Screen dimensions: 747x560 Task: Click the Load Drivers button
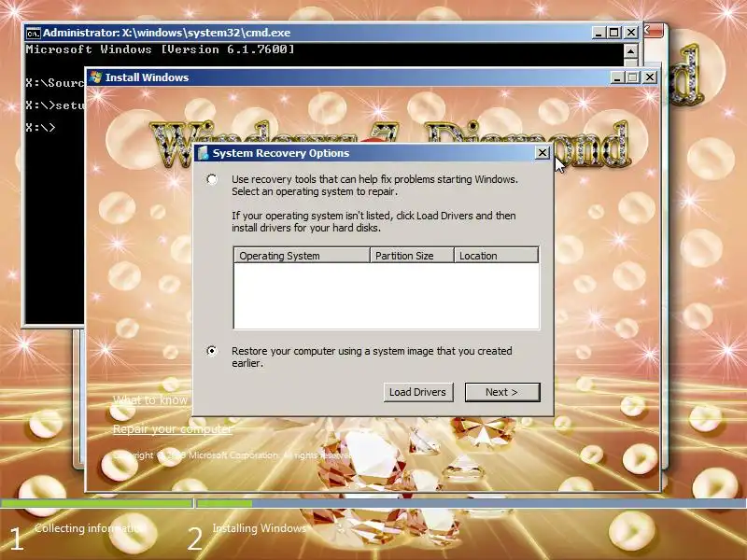pyautogui.click(x=418, y=392)
